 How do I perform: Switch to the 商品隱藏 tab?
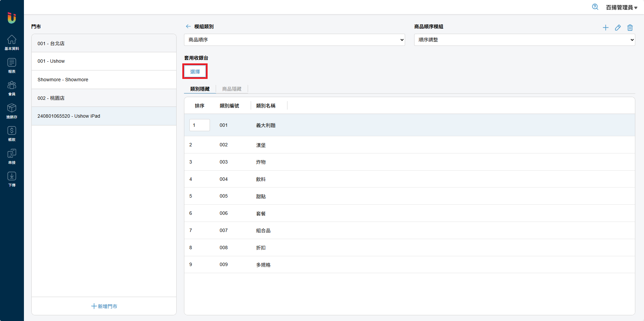click(x=232, y=89)
